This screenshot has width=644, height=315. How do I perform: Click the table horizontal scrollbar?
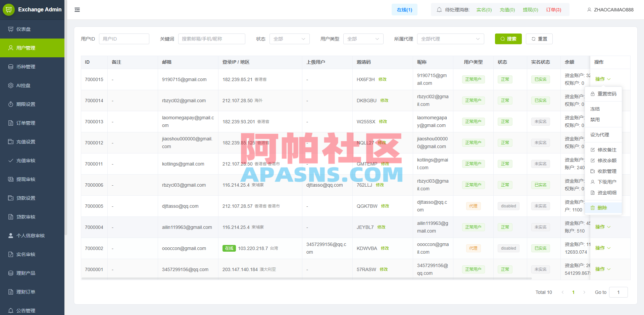click(306, 278)
